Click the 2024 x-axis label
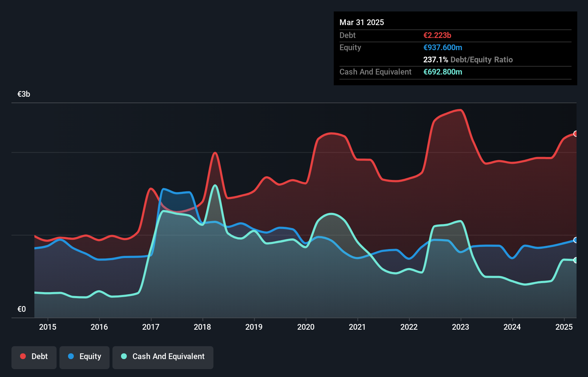 point(512,327)
